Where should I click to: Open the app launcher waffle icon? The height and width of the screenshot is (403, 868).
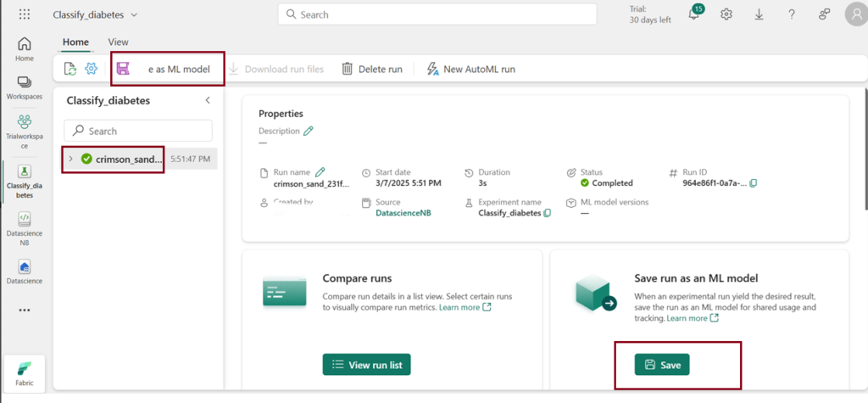coord(24,14)
